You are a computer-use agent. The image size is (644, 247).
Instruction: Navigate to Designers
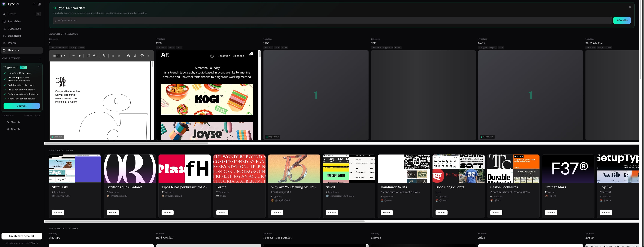tap(22, 36)
